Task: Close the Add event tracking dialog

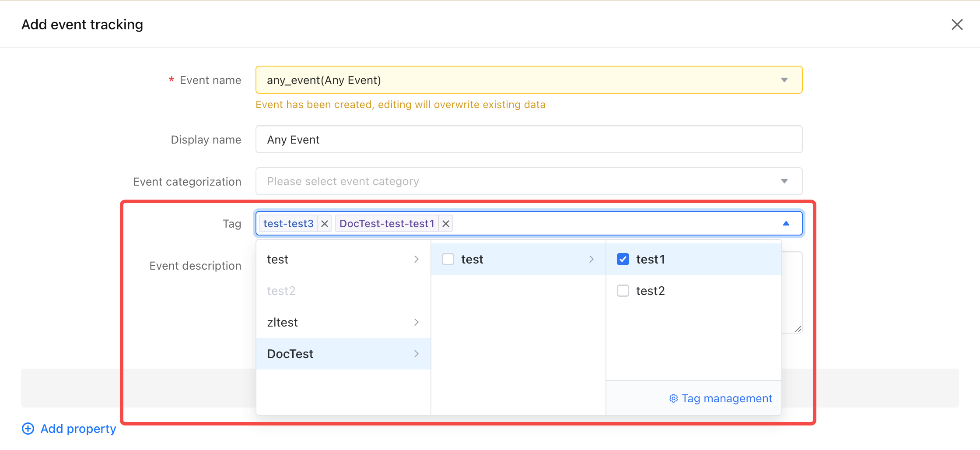Action: pyautogui.click(x=957, y=25)
